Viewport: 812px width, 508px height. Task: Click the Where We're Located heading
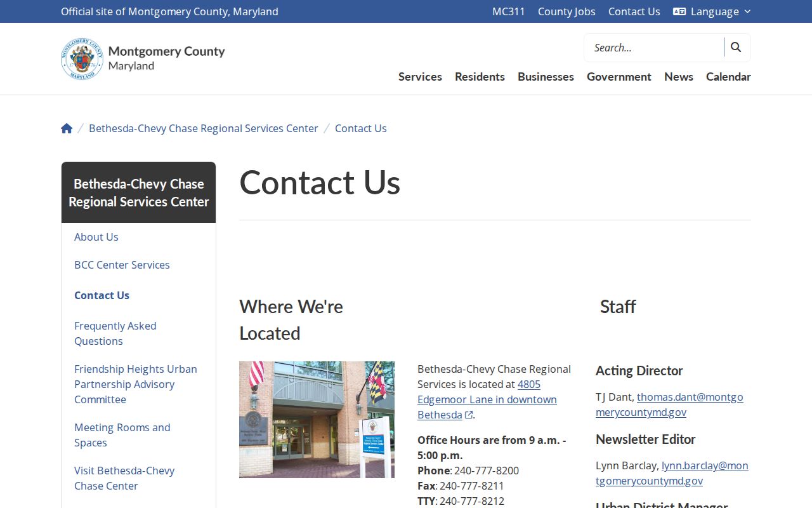point(291,320)
